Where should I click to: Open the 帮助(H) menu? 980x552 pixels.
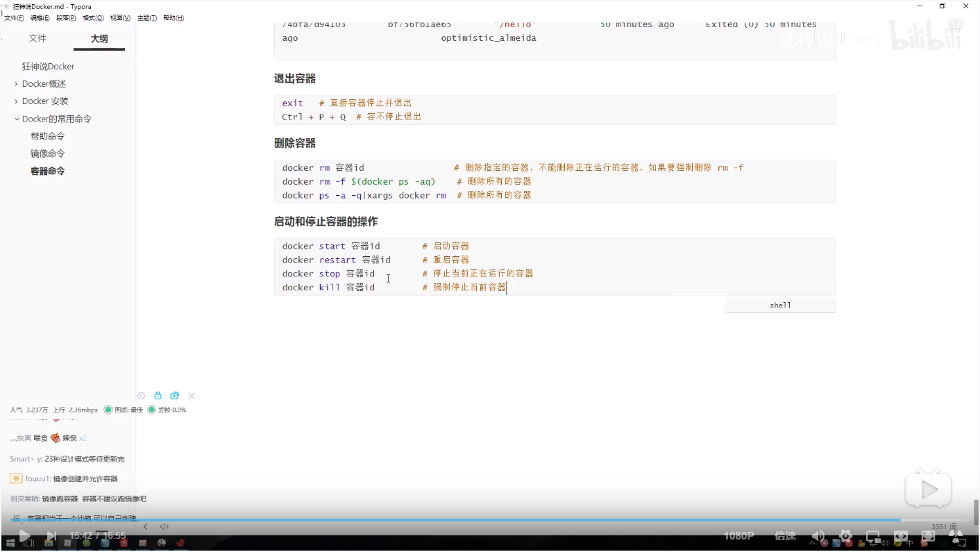coord(174,18)
